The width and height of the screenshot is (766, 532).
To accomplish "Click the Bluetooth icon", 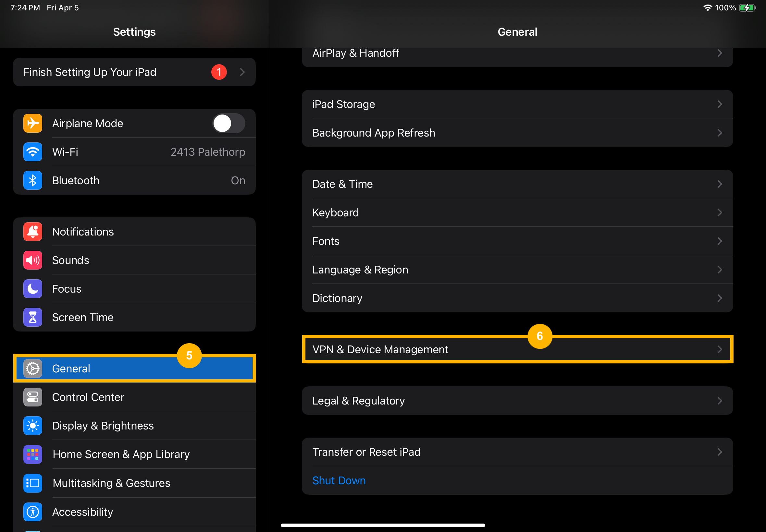I will tap(32, 180).
